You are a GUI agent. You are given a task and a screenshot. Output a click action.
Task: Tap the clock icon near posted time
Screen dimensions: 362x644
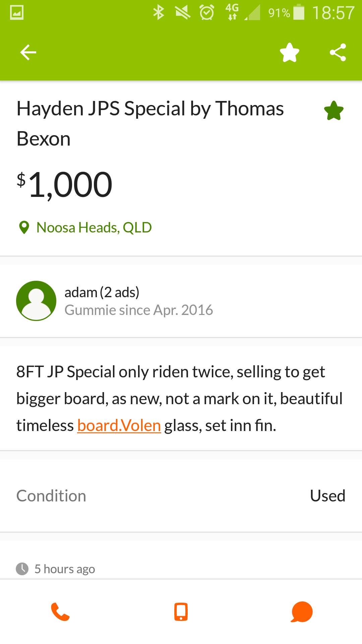22,569
